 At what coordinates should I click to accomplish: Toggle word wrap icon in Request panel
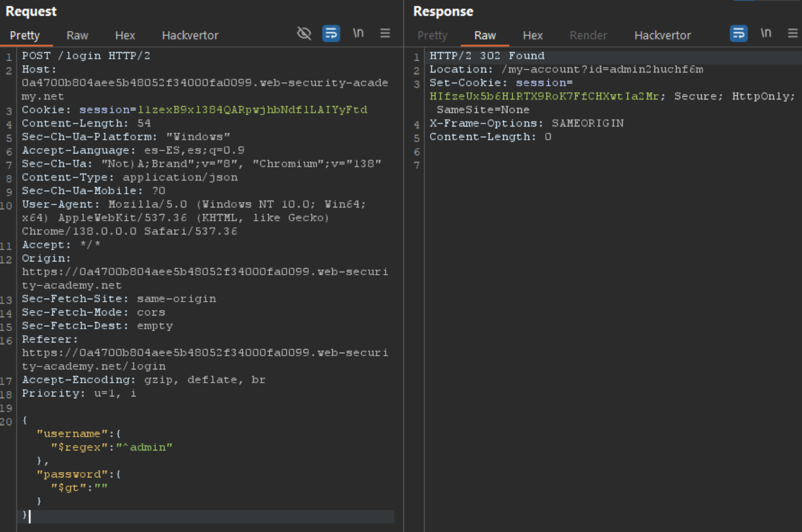click(x=331, y=34)
